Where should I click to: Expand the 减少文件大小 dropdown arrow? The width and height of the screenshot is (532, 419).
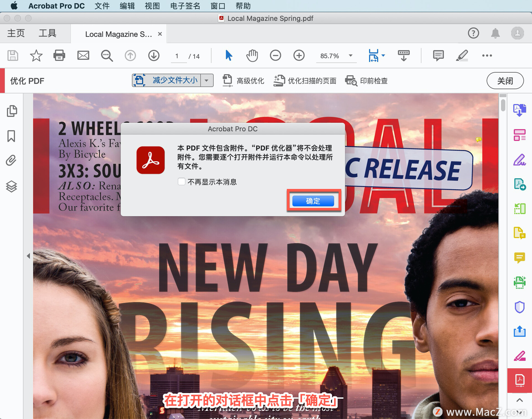coord(207,81)
